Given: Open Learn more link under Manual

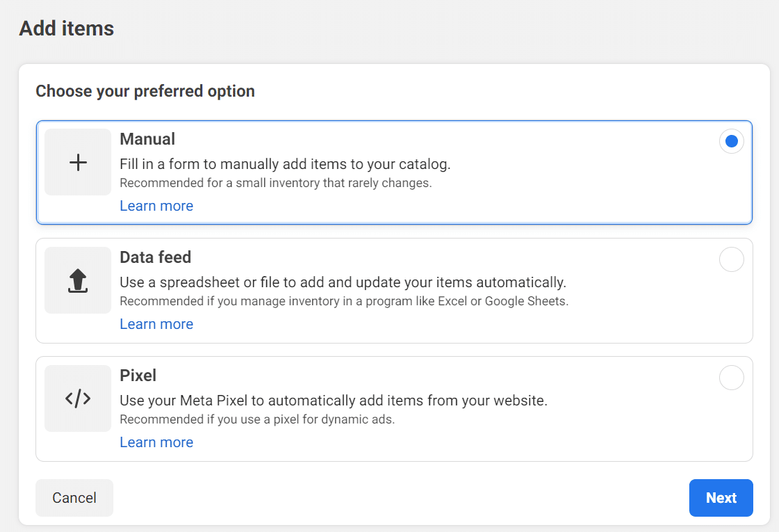Looking at the screenshot, I should pyautogui.click(x=156, y=206).
